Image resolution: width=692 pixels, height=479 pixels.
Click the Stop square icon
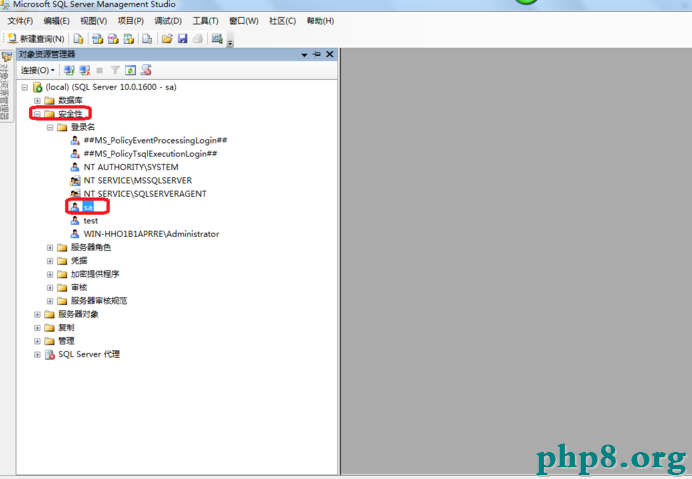click(100, 70)
